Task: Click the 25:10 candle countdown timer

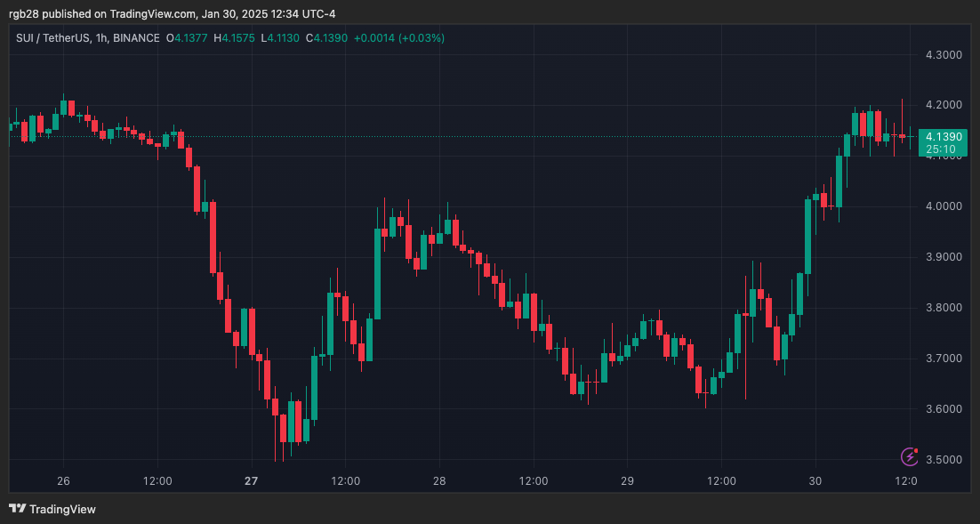Action: [x=941, y=149]
